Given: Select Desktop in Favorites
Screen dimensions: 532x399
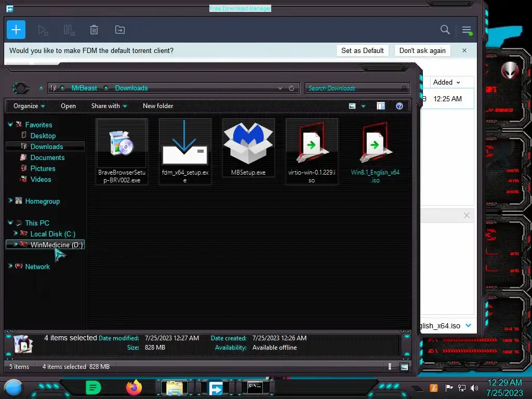Looking at the screenshot, I should [x=43, y=136].
